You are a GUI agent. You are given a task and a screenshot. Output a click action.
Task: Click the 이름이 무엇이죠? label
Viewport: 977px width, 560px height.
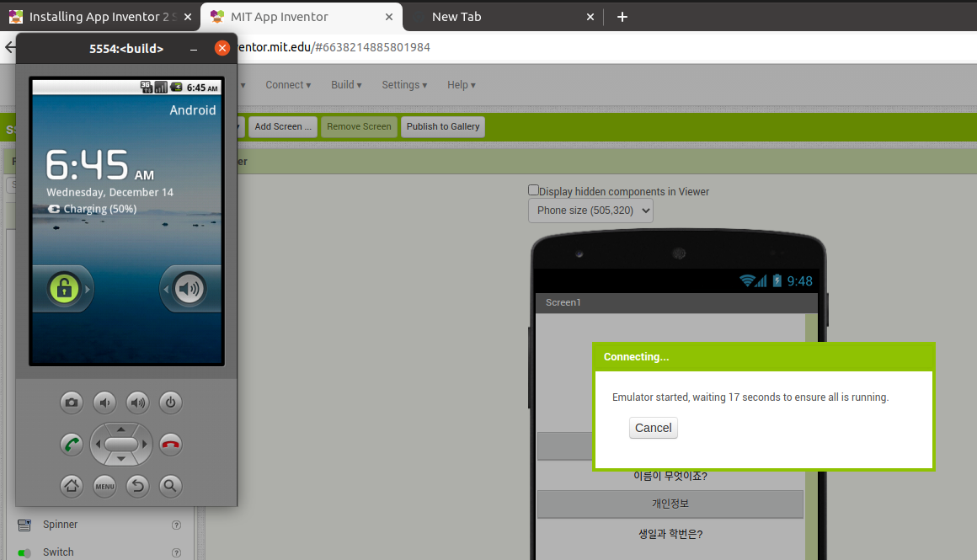670,476
